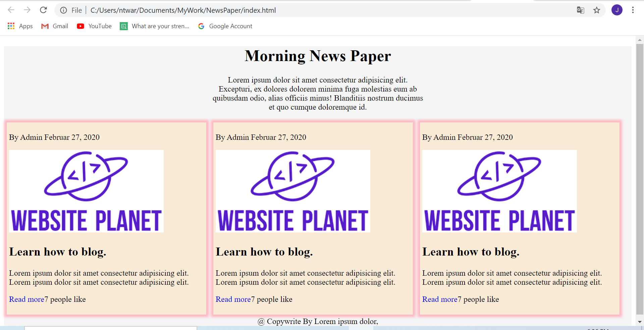Click the browser forward arrow

pyautogui.click(x=27, y=10)
